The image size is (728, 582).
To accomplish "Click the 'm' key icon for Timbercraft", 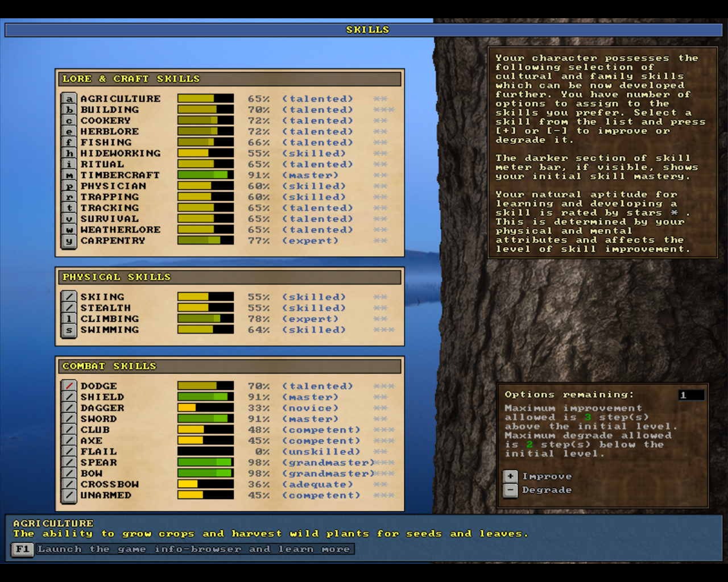I will pos(69,176).
